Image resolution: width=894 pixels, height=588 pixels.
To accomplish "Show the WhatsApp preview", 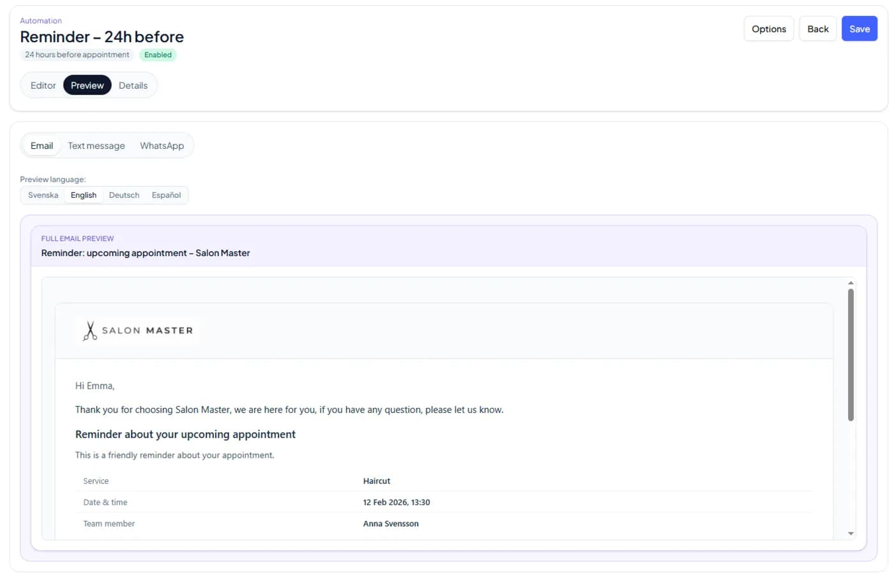I will (x=162, y=146).
